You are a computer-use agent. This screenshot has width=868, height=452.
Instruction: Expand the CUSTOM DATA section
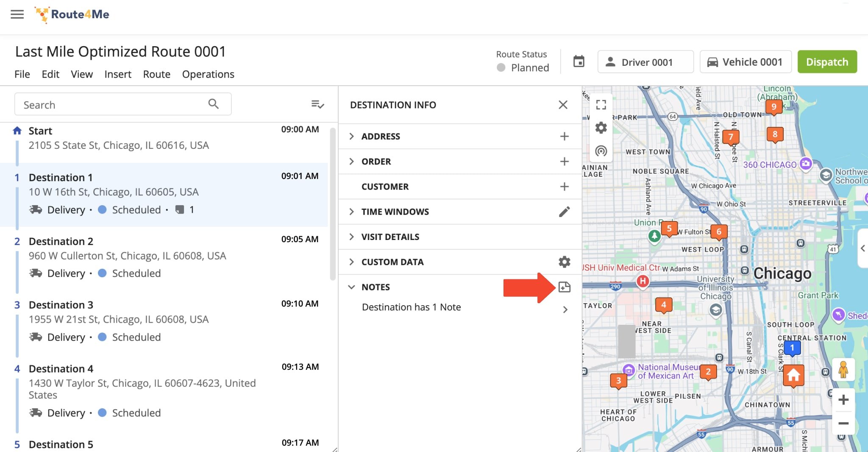(351, 262)
